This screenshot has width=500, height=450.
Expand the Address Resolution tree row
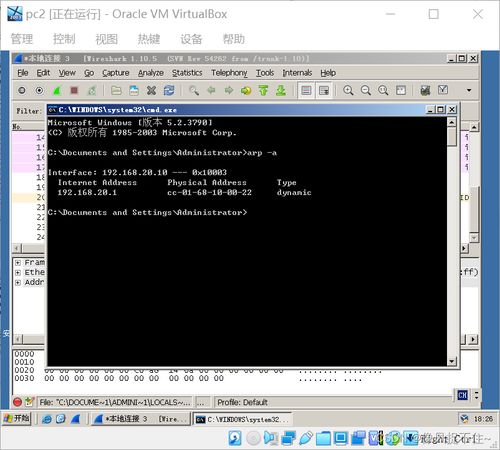pos(18,282)
